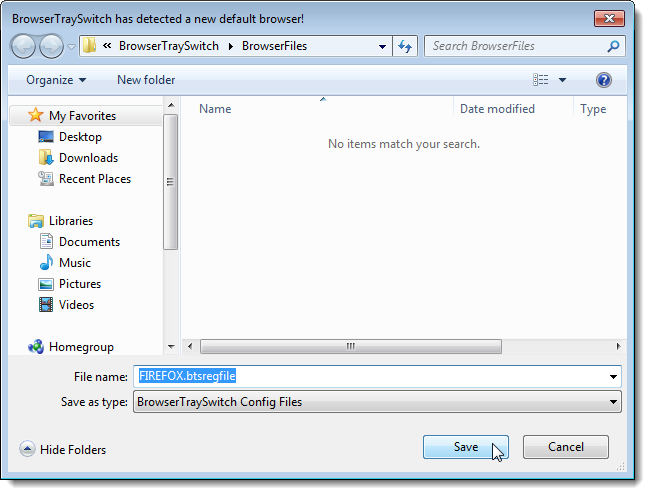Click the refresh button next to address bar
The width and height of the screenshot is (650, 495).
click(x=405, y=46)
